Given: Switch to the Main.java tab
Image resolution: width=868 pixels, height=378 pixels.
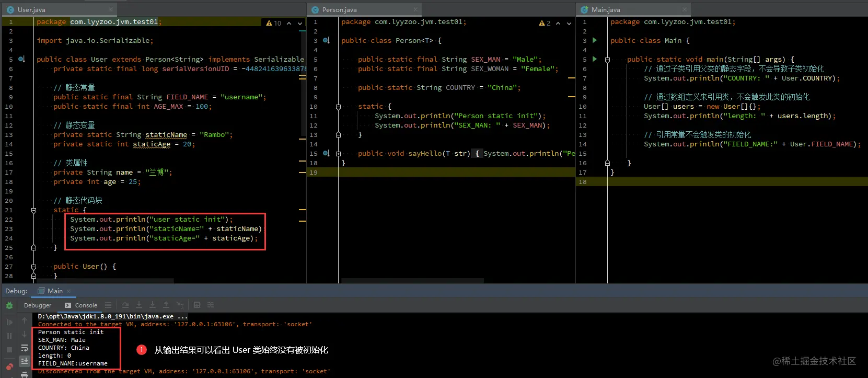Looking at the screenshot, I should (x=606, y=9).
